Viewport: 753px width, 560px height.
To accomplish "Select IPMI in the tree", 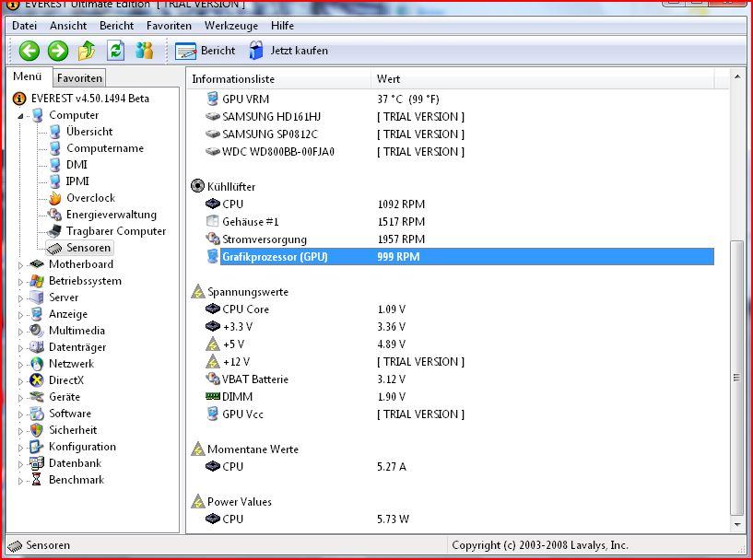I will (77, 181).
